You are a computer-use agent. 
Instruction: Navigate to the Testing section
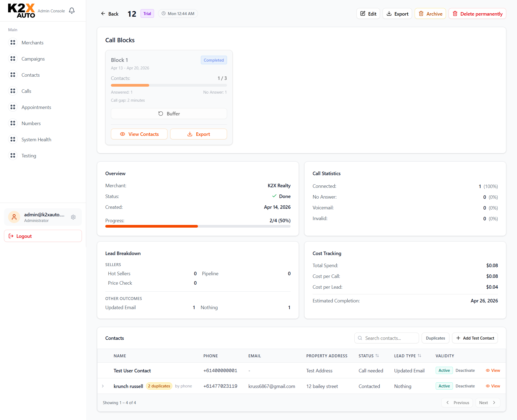click(13, 156)
